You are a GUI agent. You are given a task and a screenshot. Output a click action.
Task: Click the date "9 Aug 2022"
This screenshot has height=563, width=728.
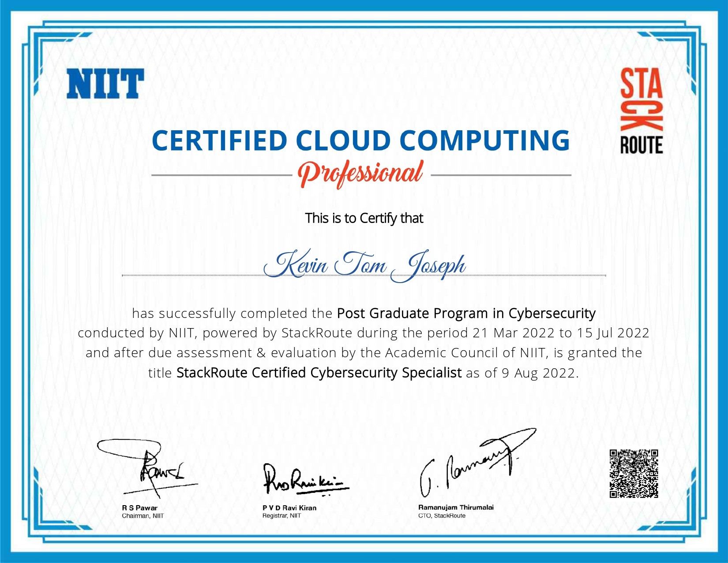(538, 373)
